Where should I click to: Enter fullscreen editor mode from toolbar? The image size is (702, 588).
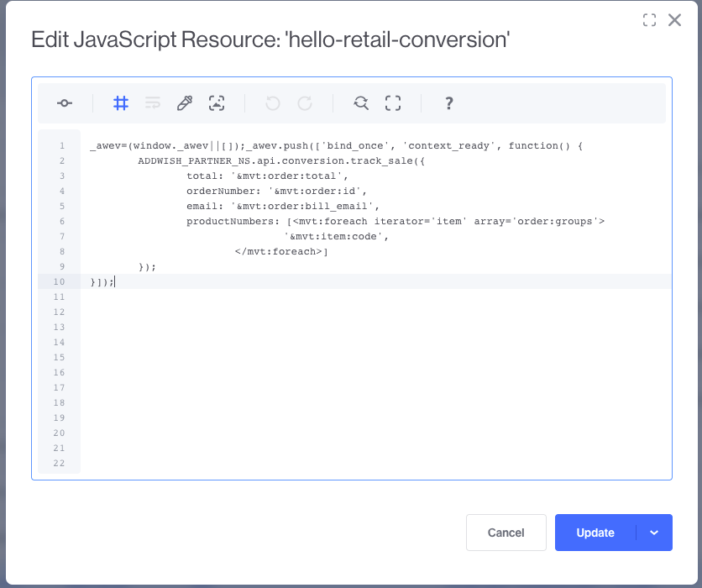click(393, 103)
